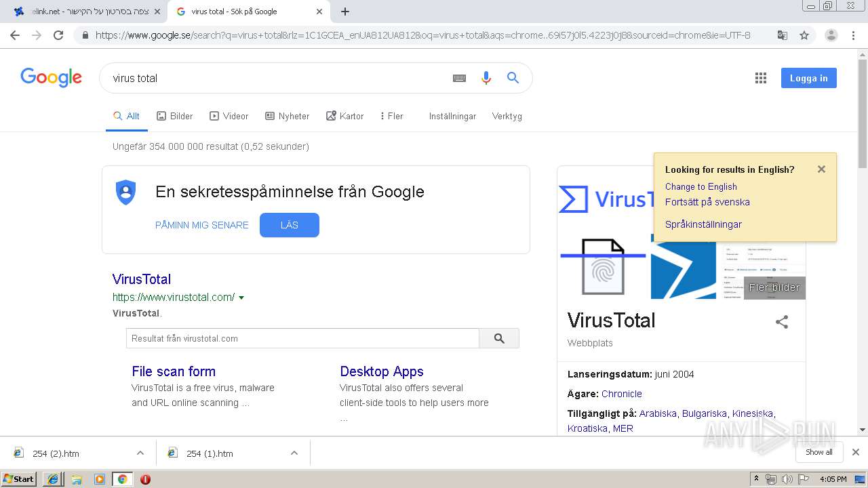Search within virustotal.com with magnifier button
The image size is (868, 488).
499,338
